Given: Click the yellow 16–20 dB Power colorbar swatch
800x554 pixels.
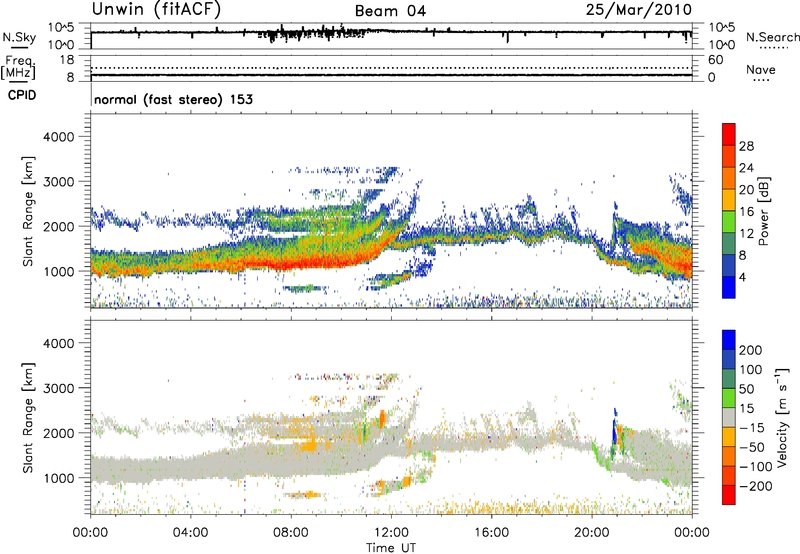Looking at the screenshot, I should pyautogui.click(x=729, y=199).
